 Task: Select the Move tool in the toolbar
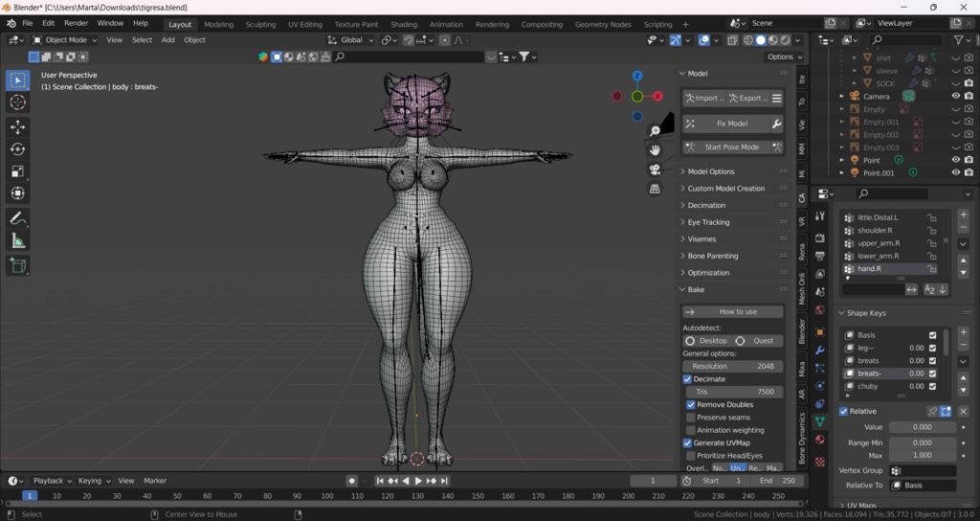pos(17,126)
